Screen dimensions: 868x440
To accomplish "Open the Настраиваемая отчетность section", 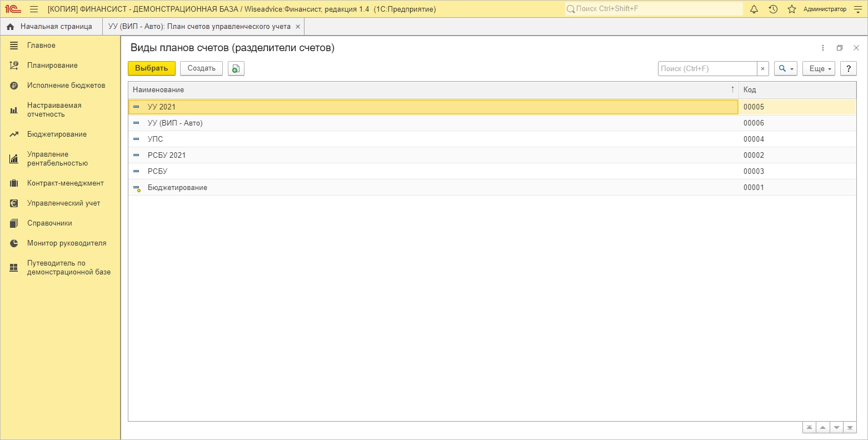I will click(54, 110).
